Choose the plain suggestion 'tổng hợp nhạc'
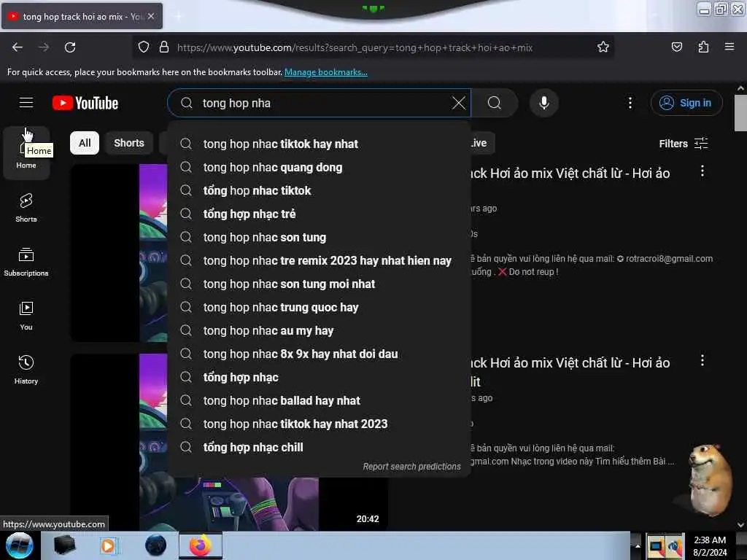Image resolution: width=747 pixels, height=560 pixels. point(319,377)
